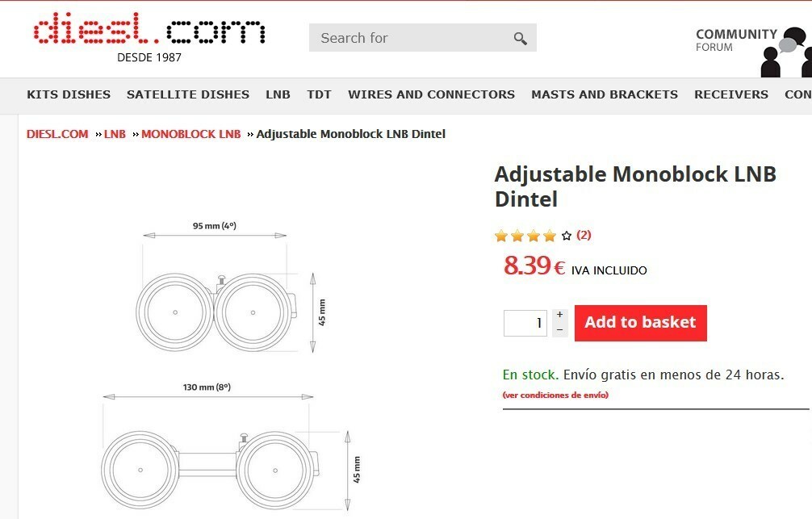The image size is (812, 519).
Task: Select LNB in navigation bar
Action: coord(278,94)
